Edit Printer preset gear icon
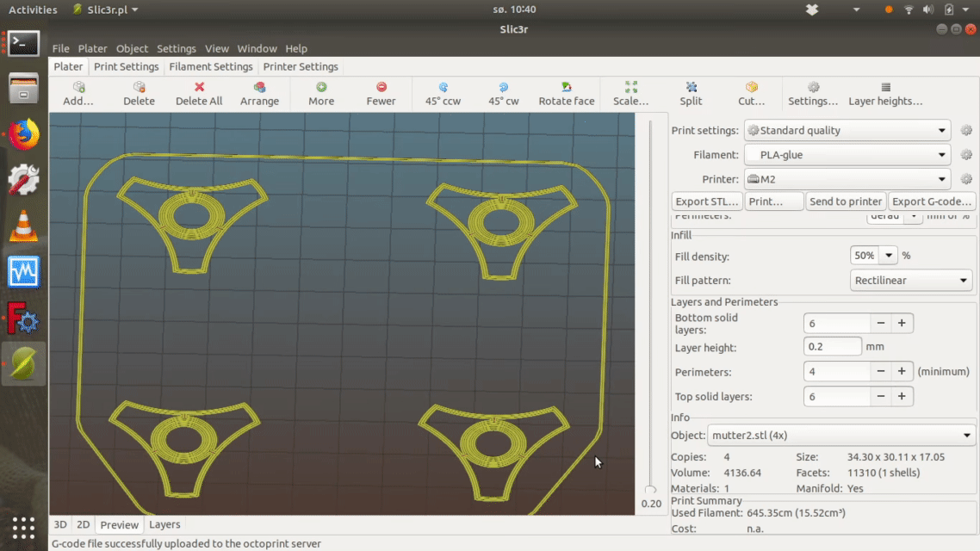Image resolution: width=980 pixels, height=551 pixels. coord(966,179)
